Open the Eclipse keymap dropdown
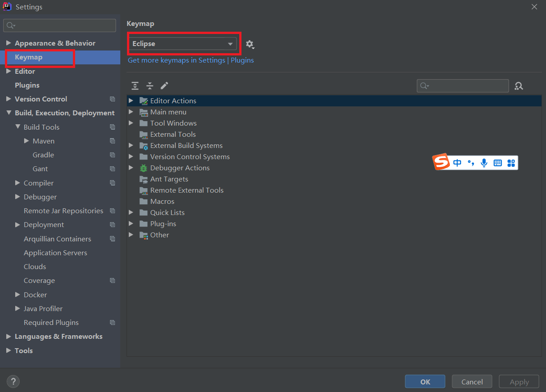This screenshot has width=546, height=392. pos(182,44)
